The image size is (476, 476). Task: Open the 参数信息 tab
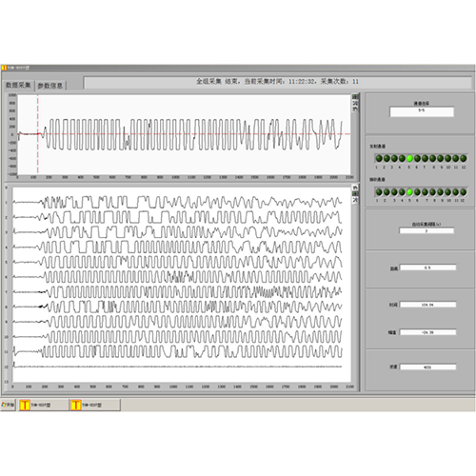coord(50,86)
